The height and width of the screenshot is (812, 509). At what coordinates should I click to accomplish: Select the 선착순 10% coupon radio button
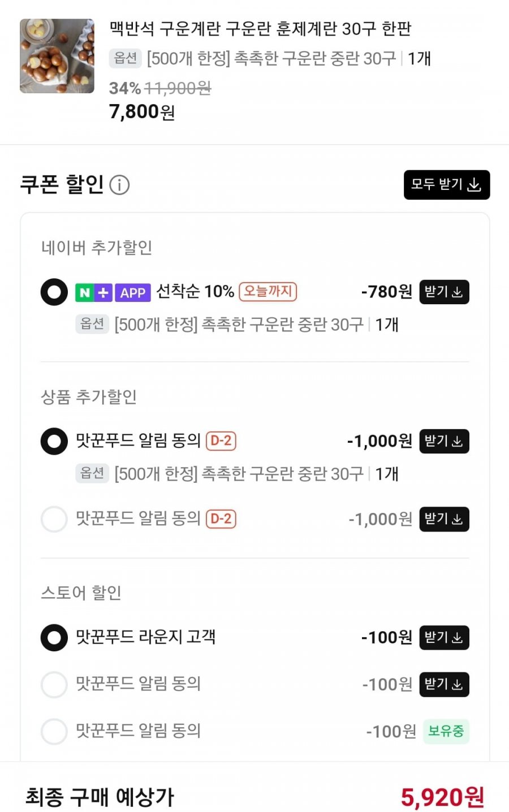(54, 292)
